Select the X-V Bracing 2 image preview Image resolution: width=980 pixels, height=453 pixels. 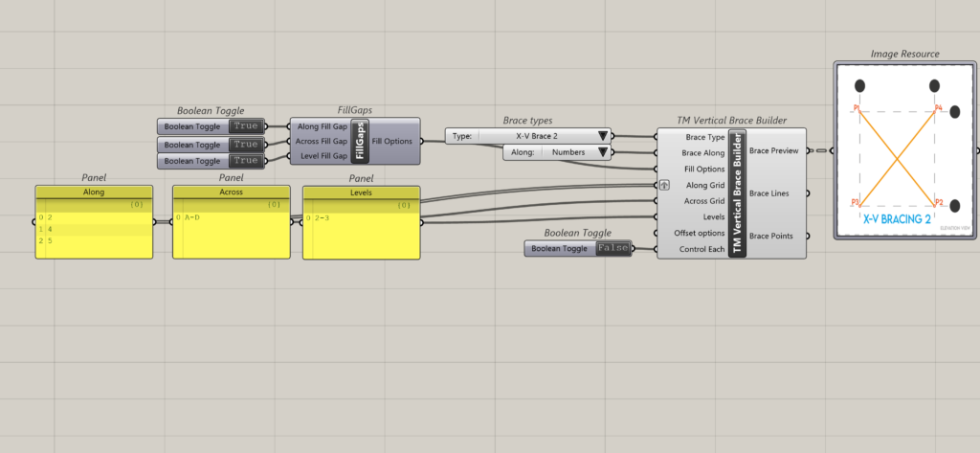point(900,150)
